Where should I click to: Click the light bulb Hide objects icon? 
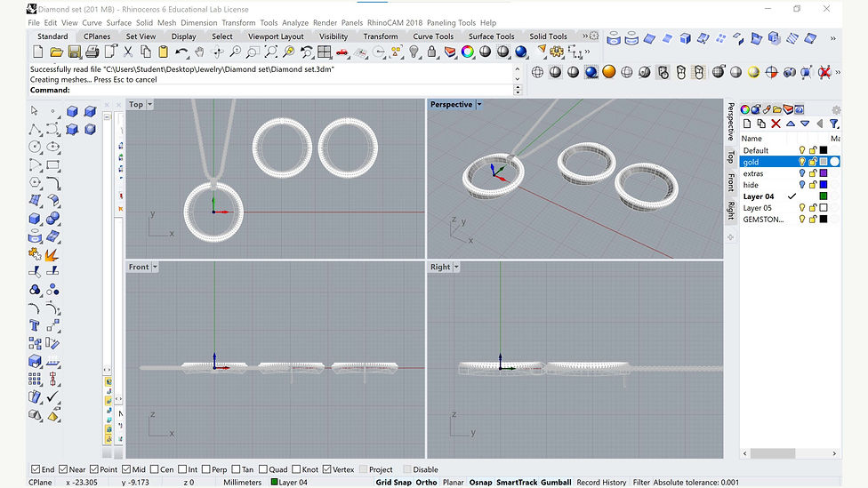pyautogui.click(x=414, y=52)
